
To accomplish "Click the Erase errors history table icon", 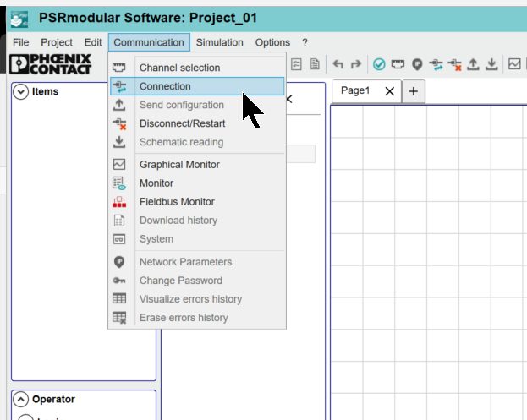I will pyautogui.click(x=119, y=318).
